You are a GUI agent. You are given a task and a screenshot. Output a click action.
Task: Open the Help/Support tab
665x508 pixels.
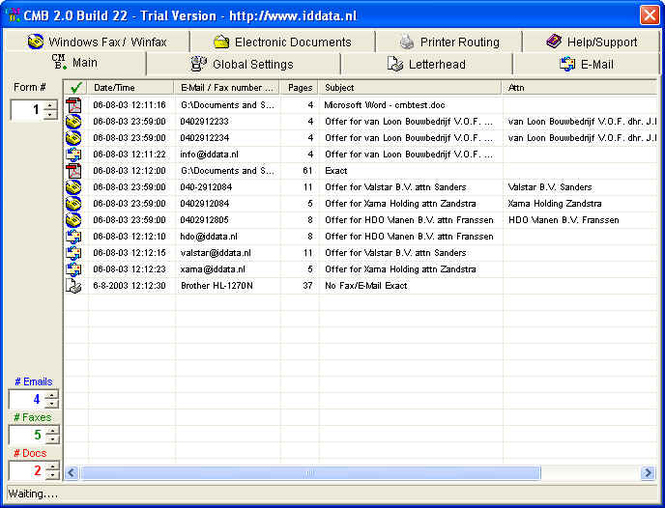(x=592, y=42)
